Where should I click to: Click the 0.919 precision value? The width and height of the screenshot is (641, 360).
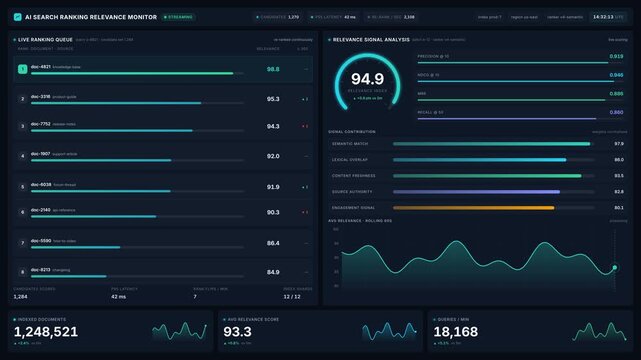tap(616, 56)
